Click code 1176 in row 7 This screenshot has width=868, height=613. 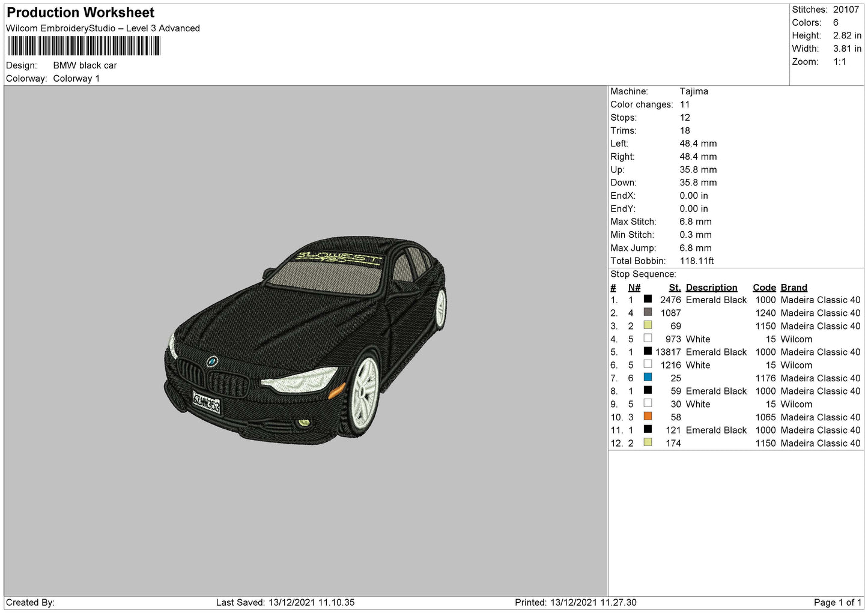click(765, 378)
